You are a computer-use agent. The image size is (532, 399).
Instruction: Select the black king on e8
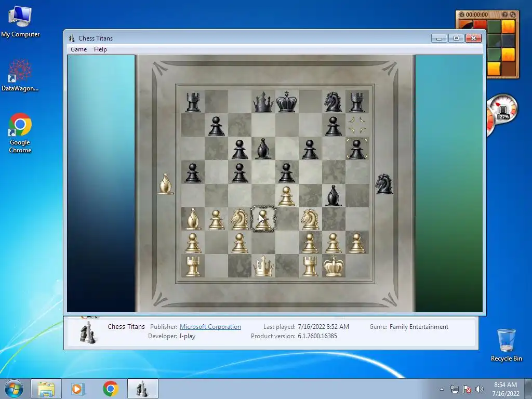pyautogui.click(x=287, y=101)
